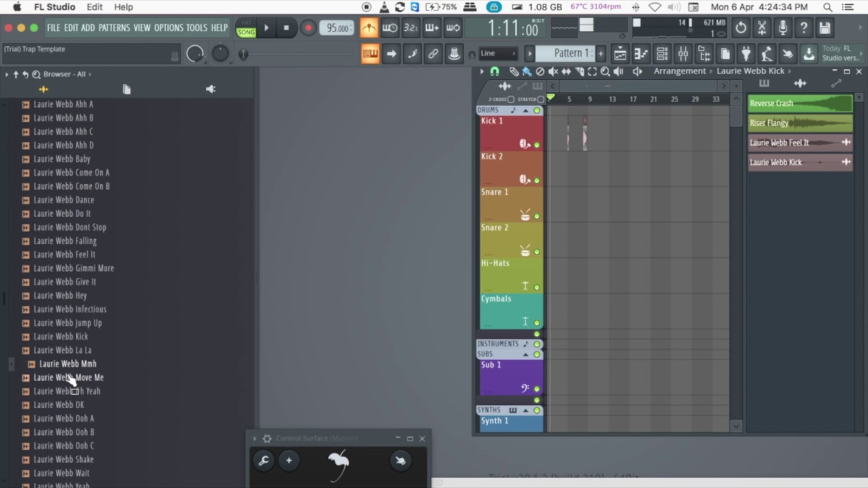Viewport: 868px width, 488px height.
Task: Click the master volume knob
Action: click(x=195, y=54)
